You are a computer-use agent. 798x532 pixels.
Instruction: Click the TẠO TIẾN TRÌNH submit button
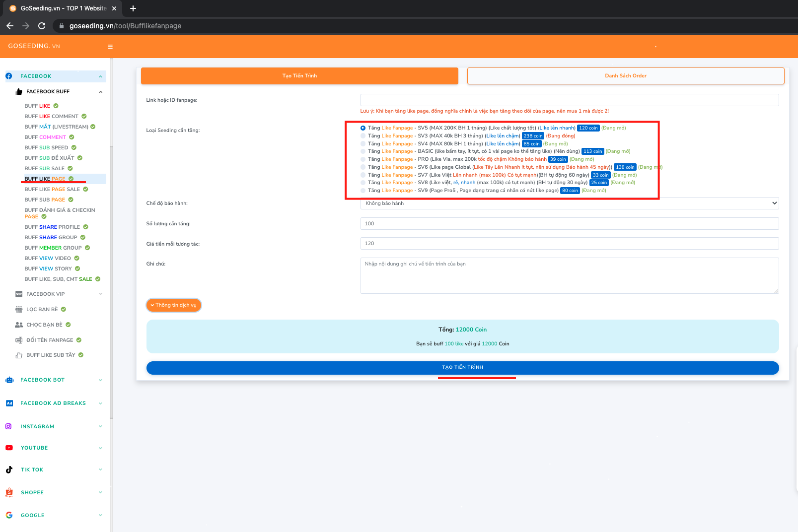(x=462, y=368)
